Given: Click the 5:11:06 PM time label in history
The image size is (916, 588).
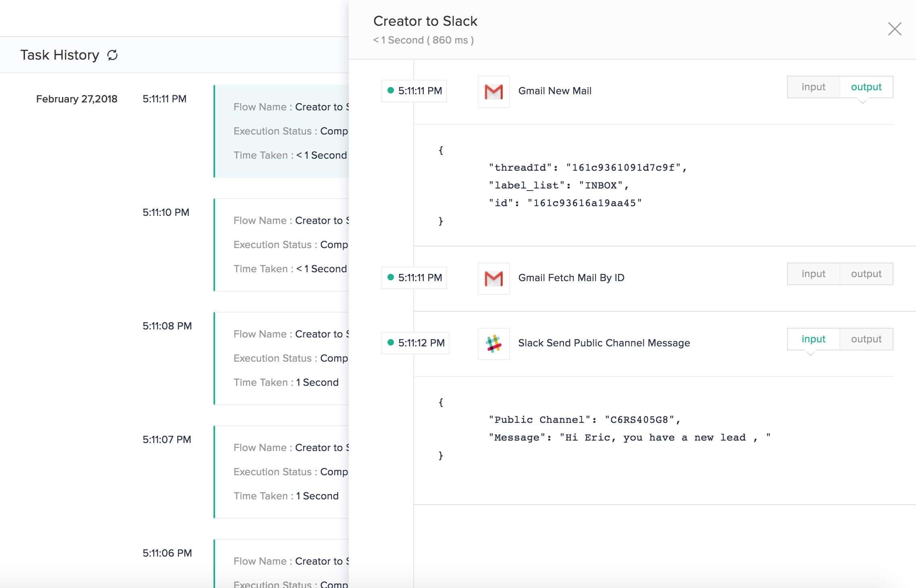Looking at the screenshot, I should 167,553.
